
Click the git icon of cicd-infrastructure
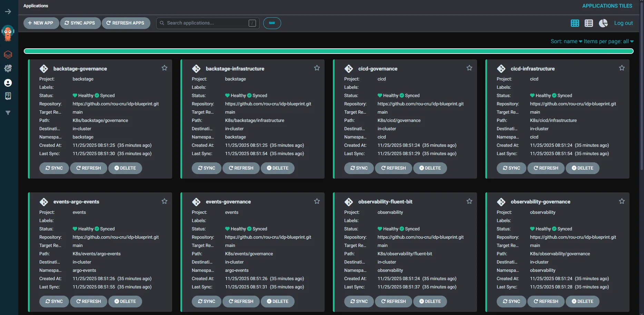click(501, 69)
